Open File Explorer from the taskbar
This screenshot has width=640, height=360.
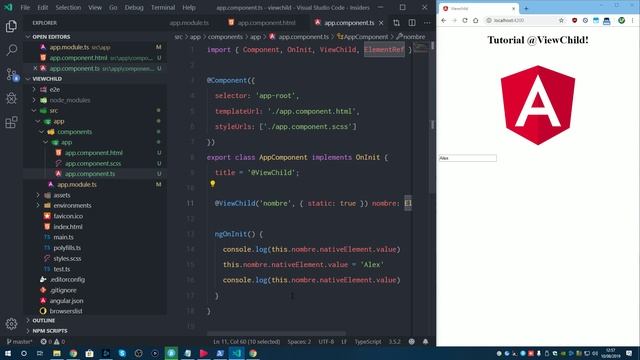(x=57, y=353)
